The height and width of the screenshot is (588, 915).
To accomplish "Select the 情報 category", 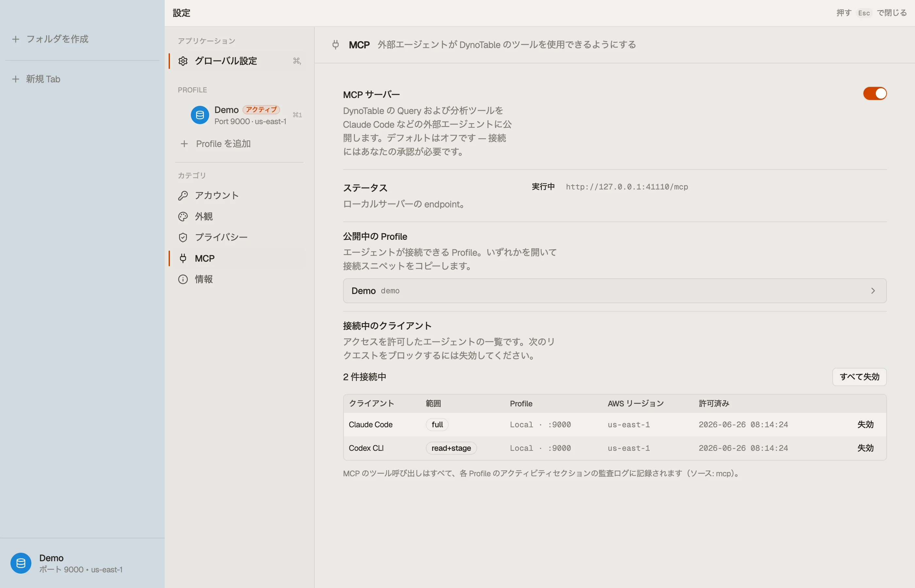I will point(238,279).
